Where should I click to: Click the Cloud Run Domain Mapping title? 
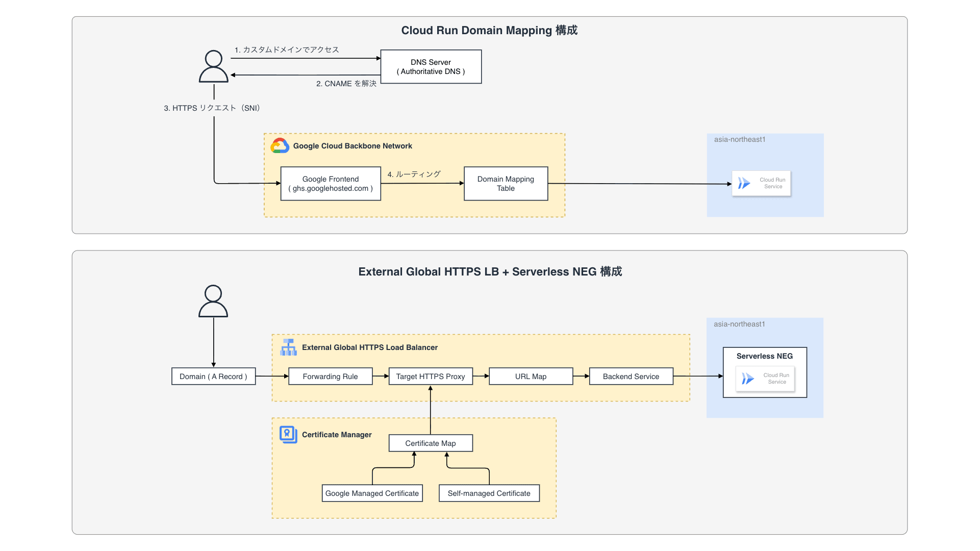489,31
